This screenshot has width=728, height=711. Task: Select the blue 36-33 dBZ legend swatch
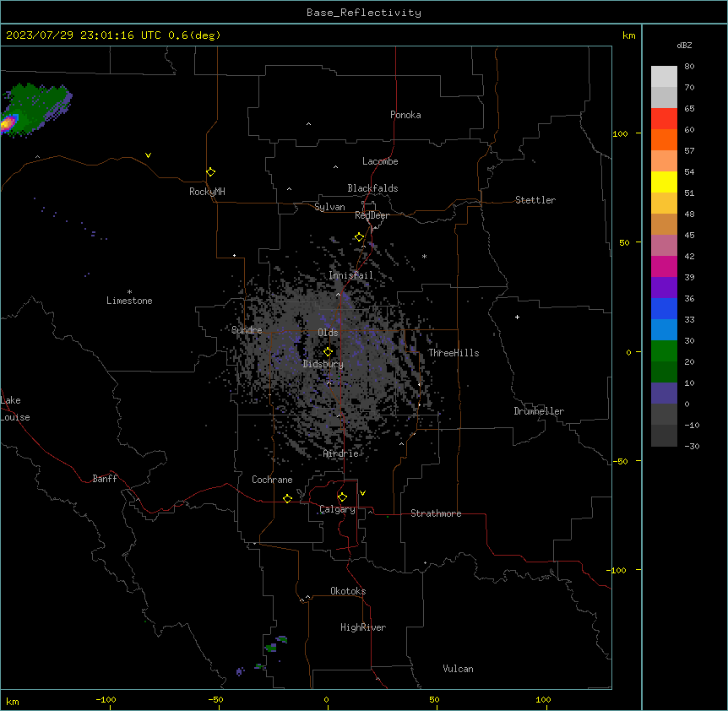[x=664, y=308]
